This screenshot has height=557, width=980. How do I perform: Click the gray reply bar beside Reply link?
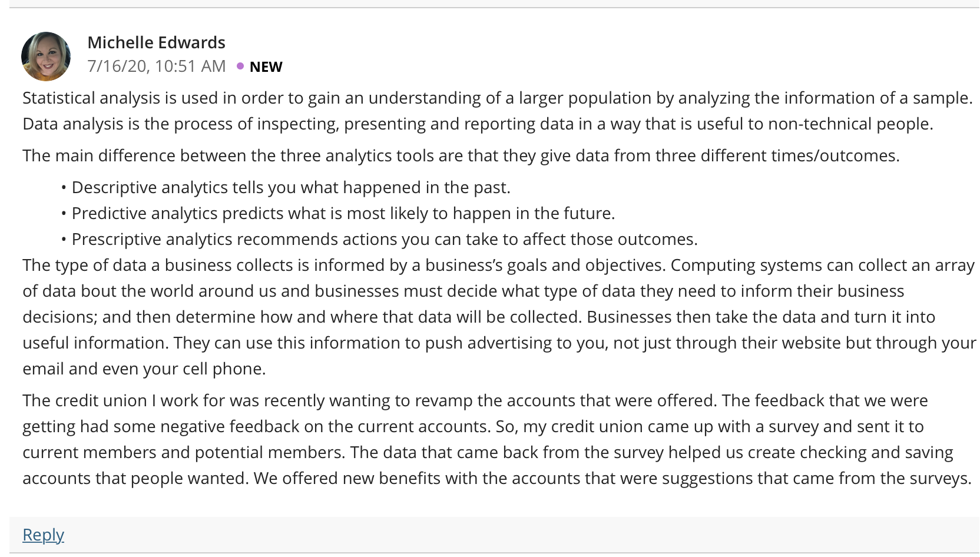494,535
